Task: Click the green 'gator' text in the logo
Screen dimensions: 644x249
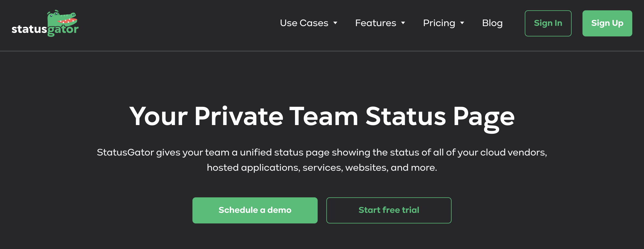Action: pos(63,30)
